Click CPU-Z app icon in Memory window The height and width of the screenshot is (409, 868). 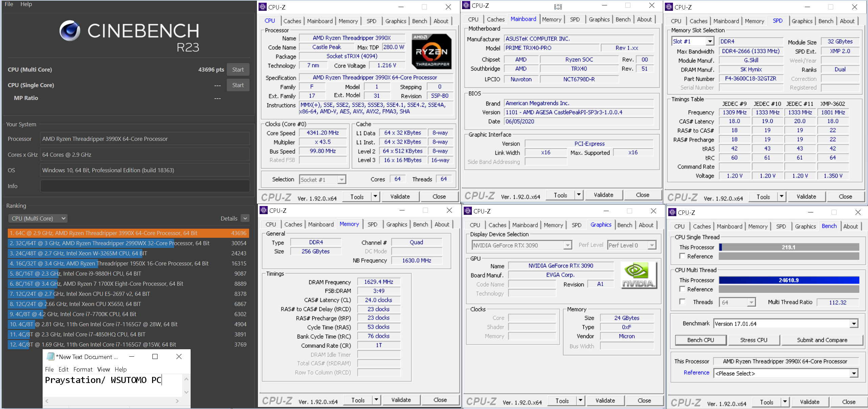(x=264, y=210)
